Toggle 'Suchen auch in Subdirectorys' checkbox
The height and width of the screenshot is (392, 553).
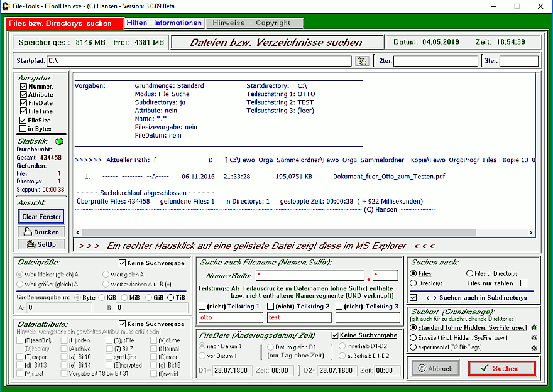point(413,297)
